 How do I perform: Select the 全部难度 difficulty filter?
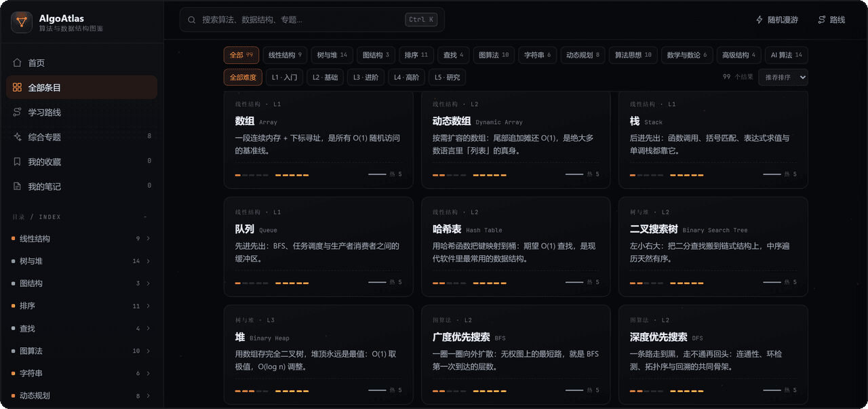point(243,77)
